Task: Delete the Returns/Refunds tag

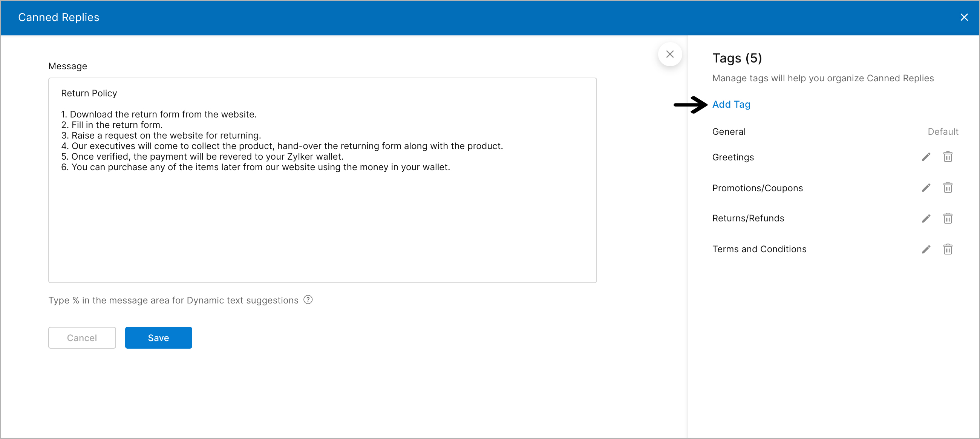Action: [947, 218]
